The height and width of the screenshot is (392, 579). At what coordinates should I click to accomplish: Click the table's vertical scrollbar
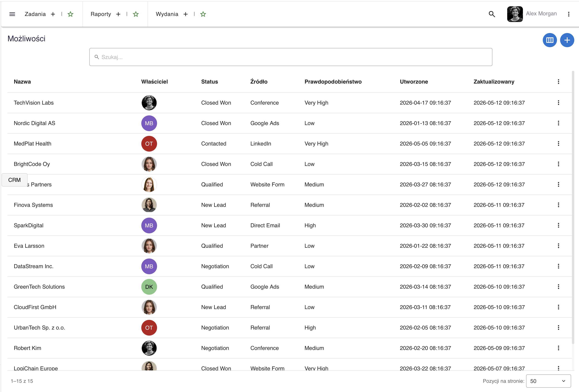click(x=573, y=207)
